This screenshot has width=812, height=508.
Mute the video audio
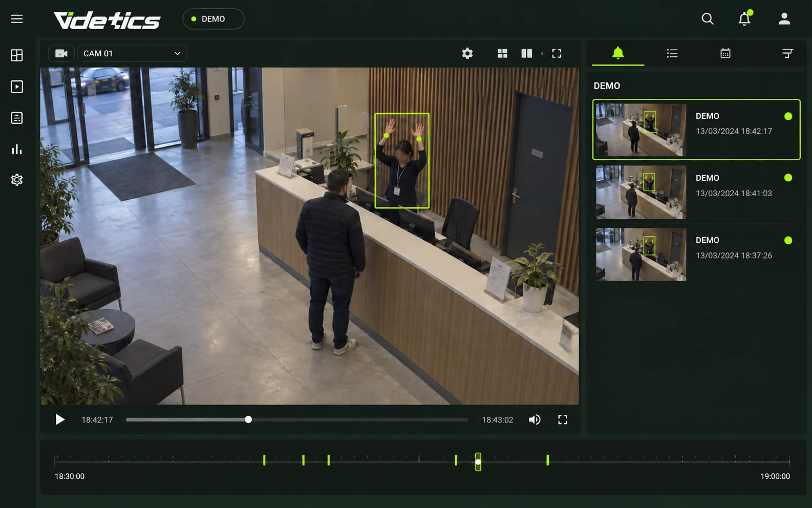tap(535, 420)
